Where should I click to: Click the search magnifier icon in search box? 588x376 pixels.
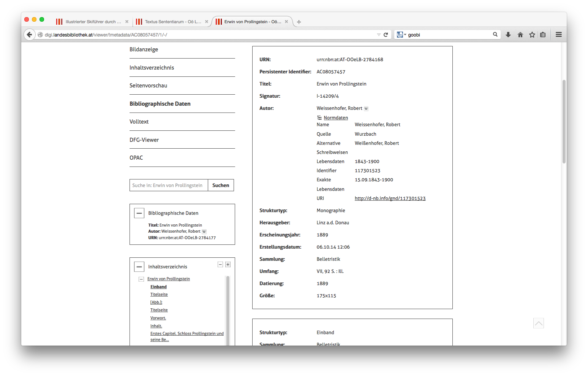tap(495, 34)
